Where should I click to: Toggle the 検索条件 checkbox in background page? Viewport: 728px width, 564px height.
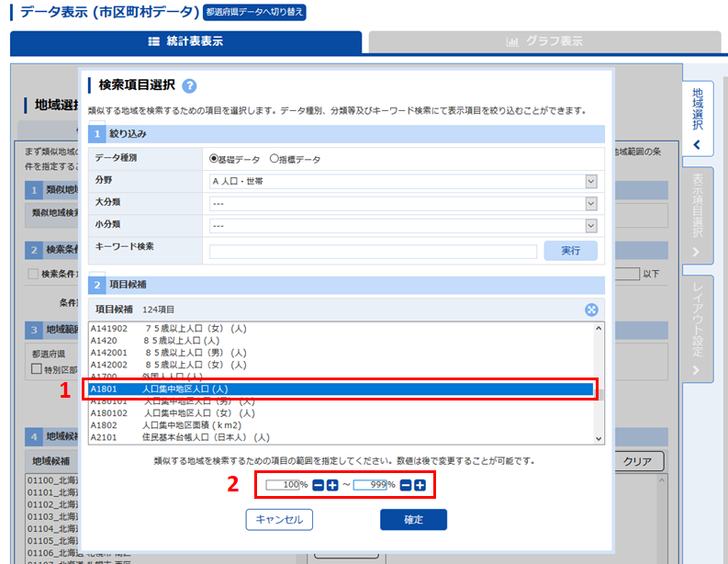(33, 274)
